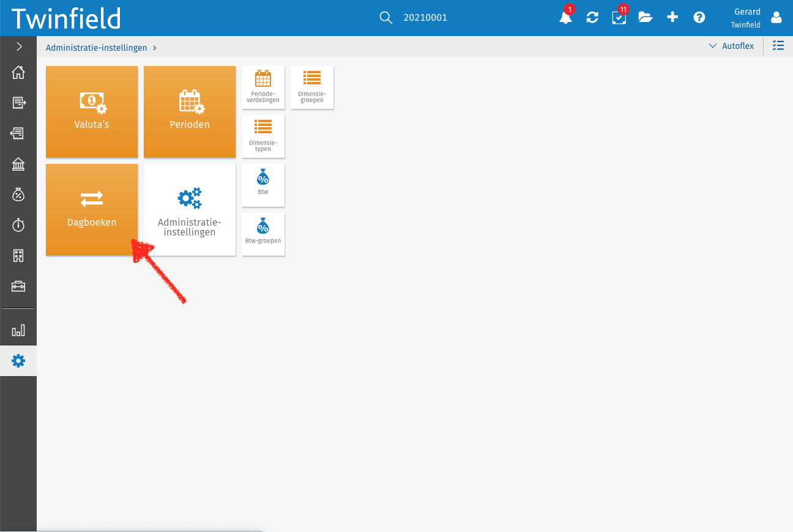This screenshot has height=532, width=793.
Task: Open the Perioden settings tile
Action: (x=190, y=111)
